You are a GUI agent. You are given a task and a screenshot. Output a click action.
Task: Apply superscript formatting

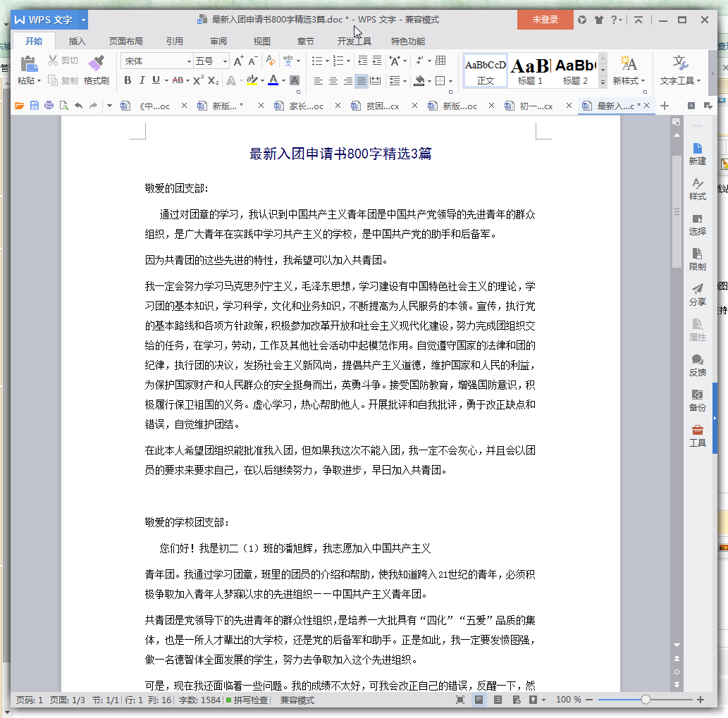[x=198, y=80]
